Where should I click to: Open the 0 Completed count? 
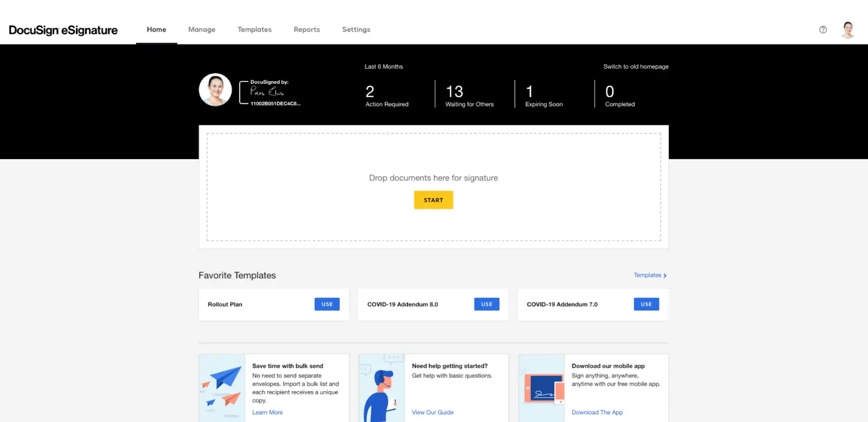pos(620,96)
